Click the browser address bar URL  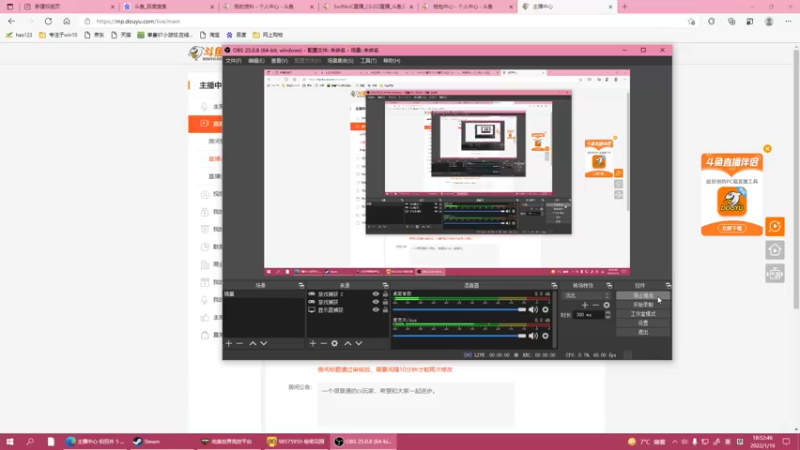[138, 21]
